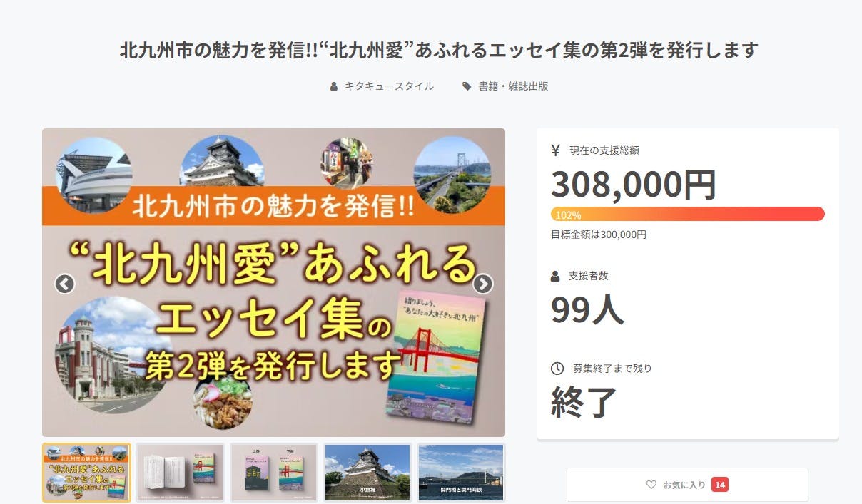Click the previous image arrow on carousel
The image size is (862, 504).
(x=65, y=284)
